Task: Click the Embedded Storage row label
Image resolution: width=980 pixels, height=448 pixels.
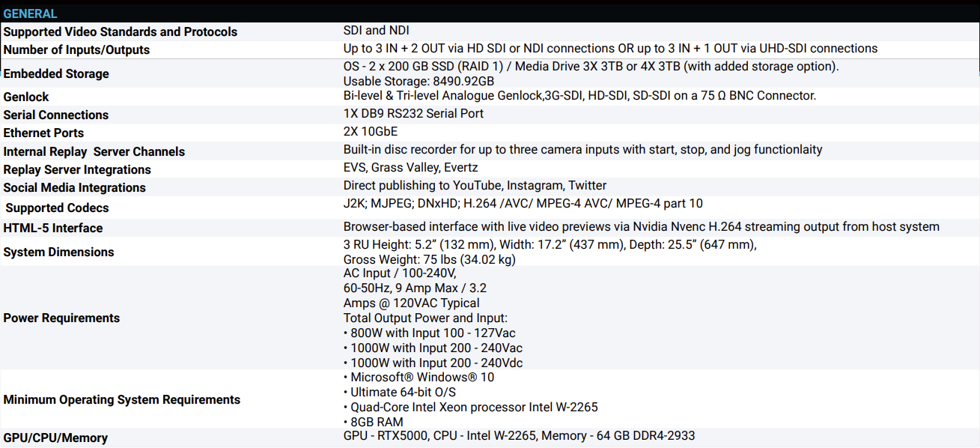Action: coord(56,73)
